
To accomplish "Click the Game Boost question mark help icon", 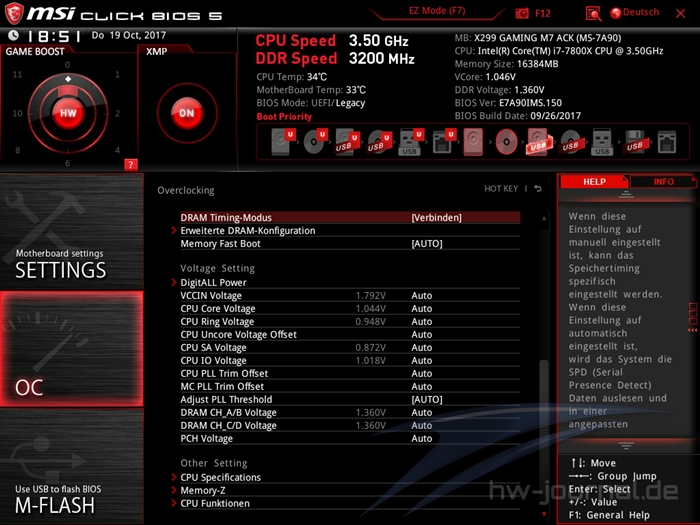I will point(130,165).
